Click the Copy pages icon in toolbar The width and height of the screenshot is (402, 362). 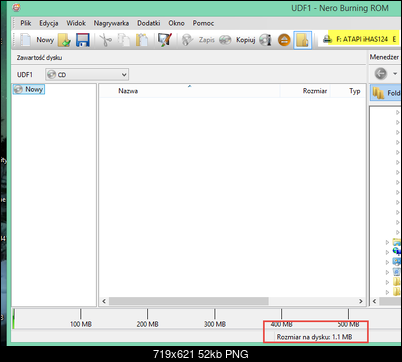124,40
